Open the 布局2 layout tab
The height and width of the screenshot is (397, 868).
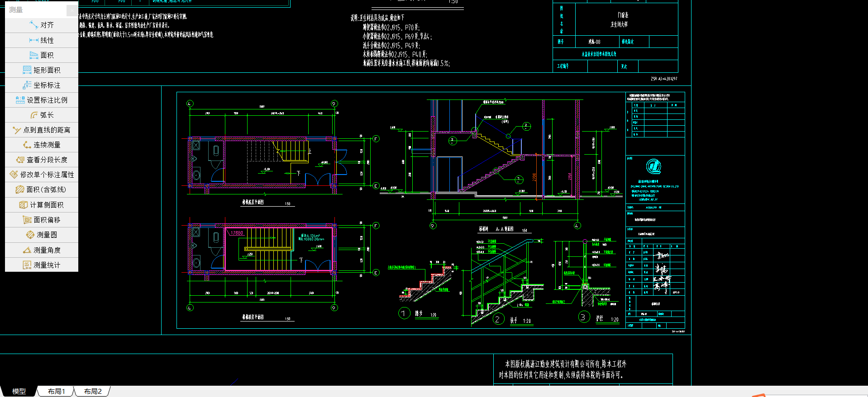tap(93, 391)
